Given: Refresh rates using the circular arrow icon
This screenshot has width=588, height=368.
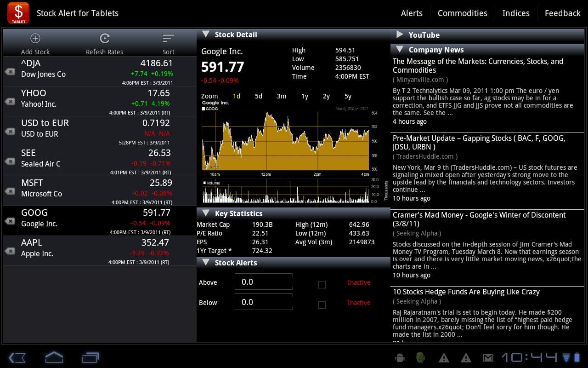Looking at the screenshot, I should click(105, 38).
